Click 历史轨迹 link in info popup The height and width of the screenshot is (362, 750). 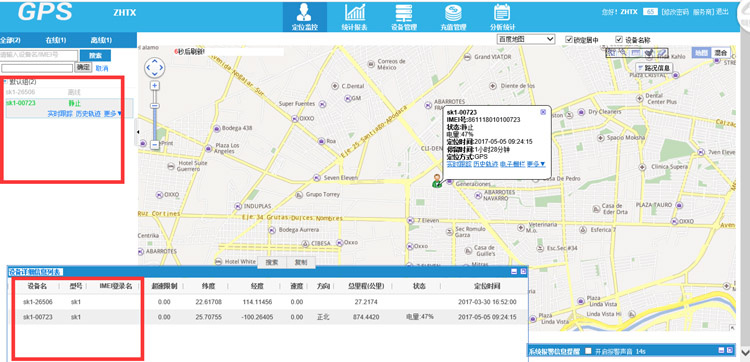pos(485,164)
